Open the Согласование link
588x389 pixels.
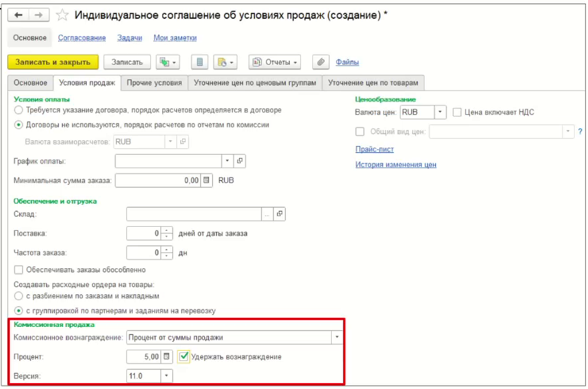coord(81,38)
